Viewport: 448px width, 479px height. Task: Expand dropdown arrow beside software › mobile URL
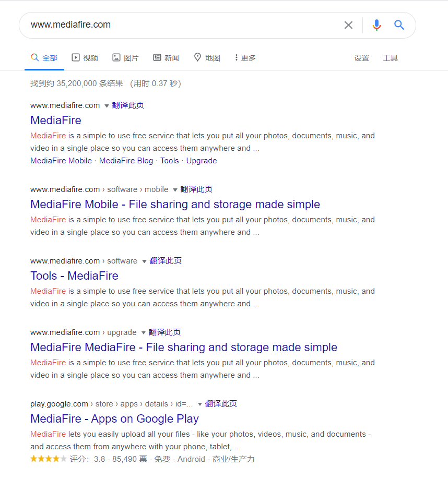click(175, 190)
